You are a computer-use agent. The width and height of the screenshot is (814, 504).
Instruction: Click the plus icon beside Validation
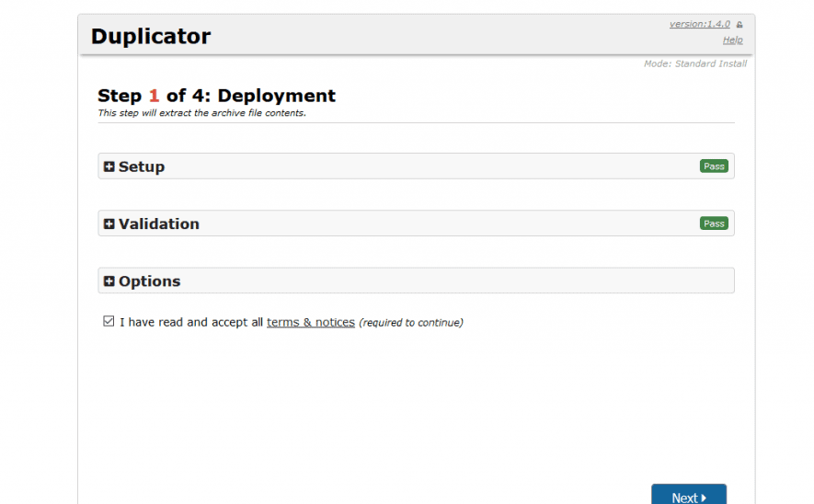tap(109, 223)
